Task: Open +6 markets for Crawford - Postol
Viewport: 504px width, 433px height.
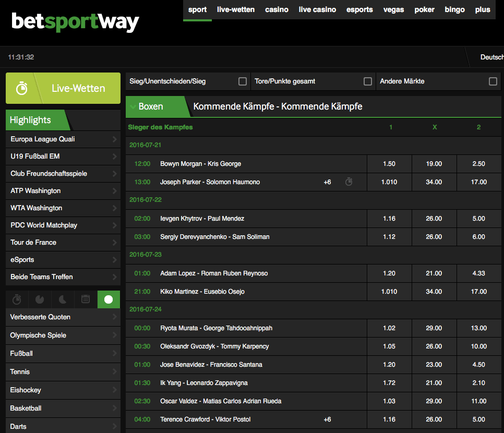Action: pos(327,419)
